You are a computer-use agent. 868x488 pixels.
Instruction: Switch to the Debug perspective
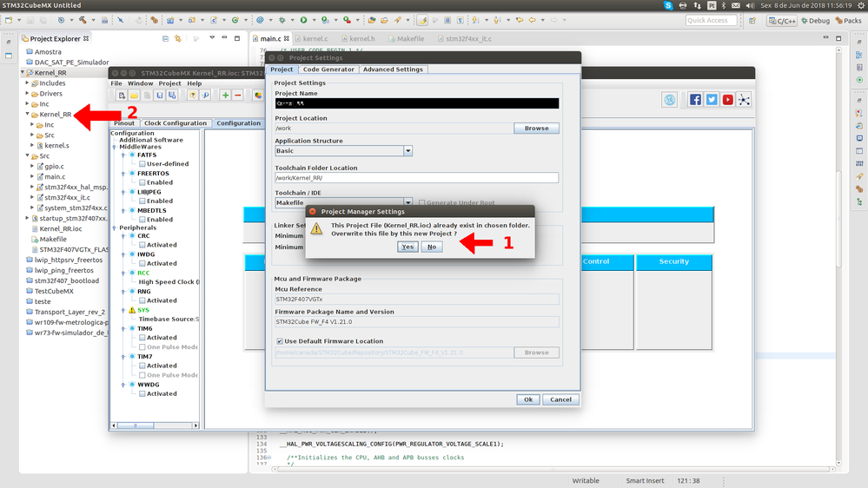pos(815,21)
